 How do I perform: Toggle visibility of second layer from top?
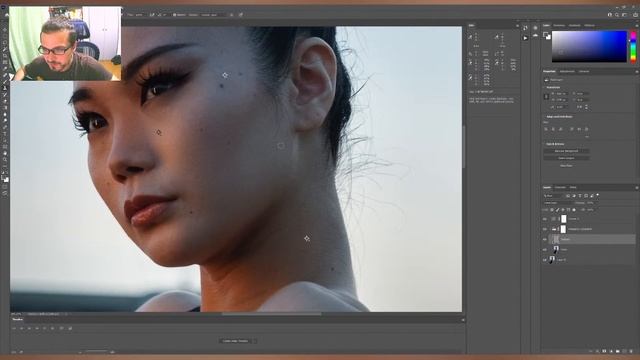pos(544,229)
